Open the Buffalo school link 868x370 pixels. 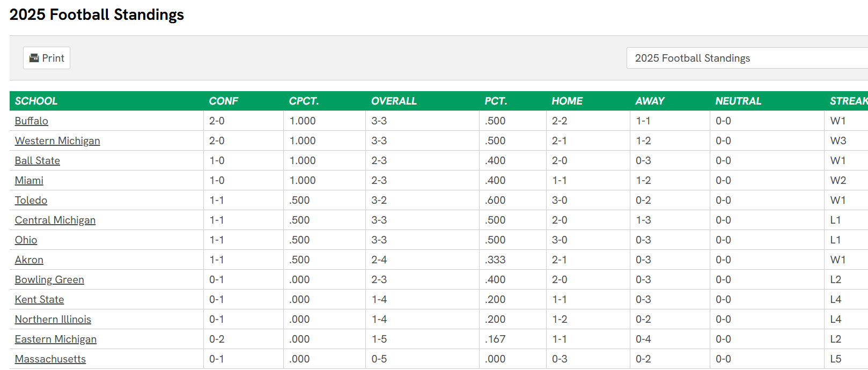32,121
